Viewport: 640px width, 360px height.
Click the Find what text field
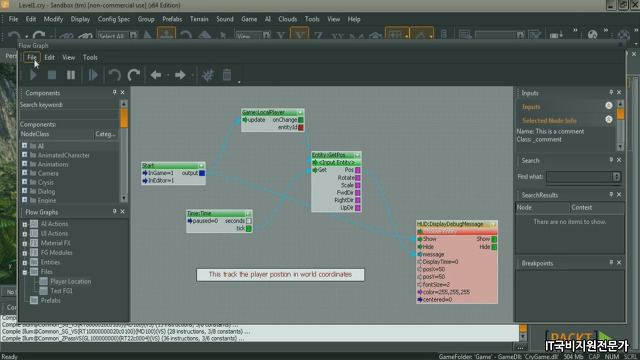[x=580, y=176]
